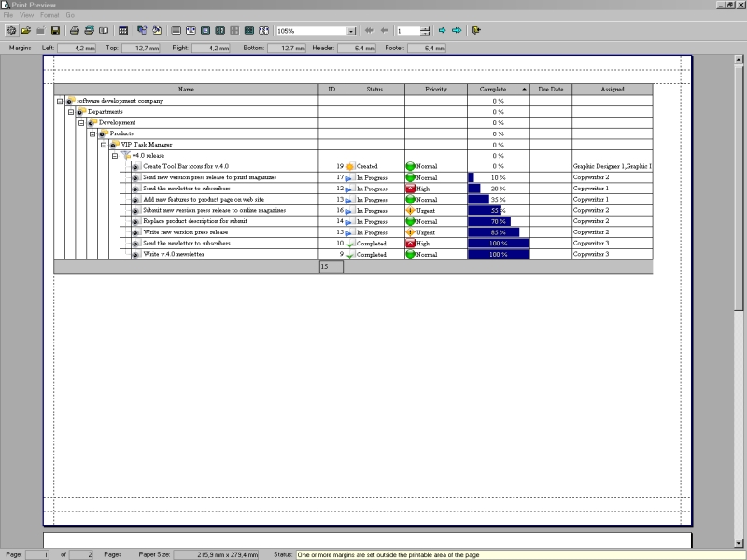Screen dimensions: 747x560
Task: Go to previous page arrow icon
Action: point(384,31)
